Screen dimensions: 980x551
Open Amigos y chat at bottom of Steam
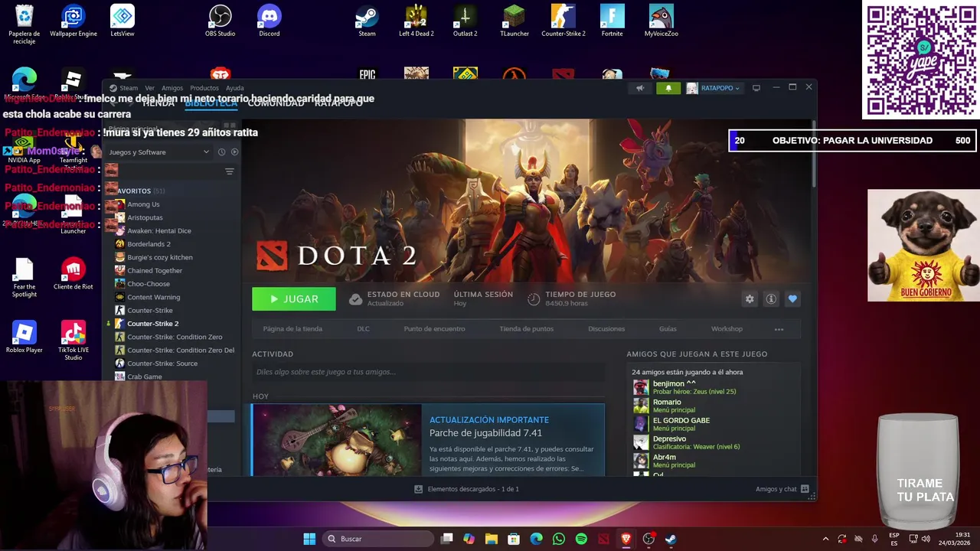click(x=782, y=489)
